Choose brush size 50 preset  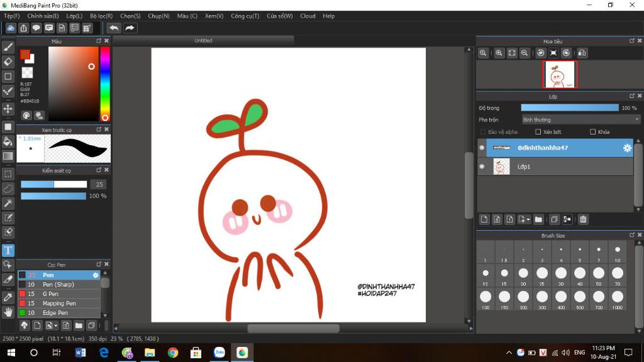click(598, 273)
